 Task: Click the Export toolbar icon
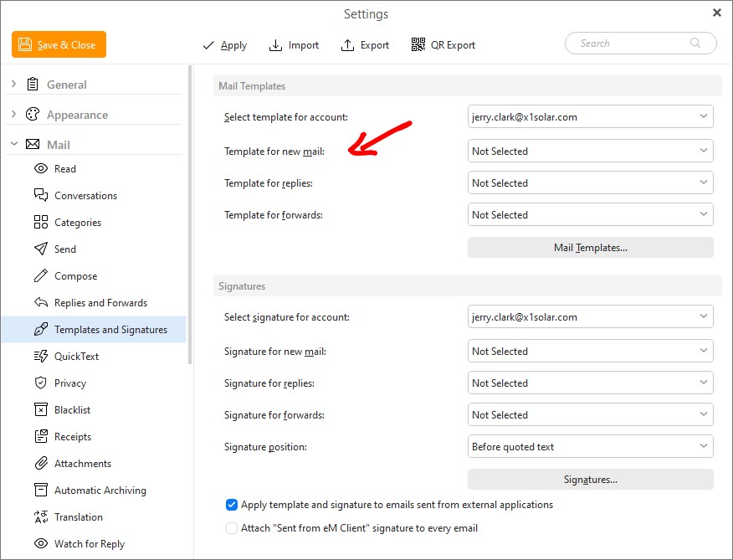tap(348, 44)
